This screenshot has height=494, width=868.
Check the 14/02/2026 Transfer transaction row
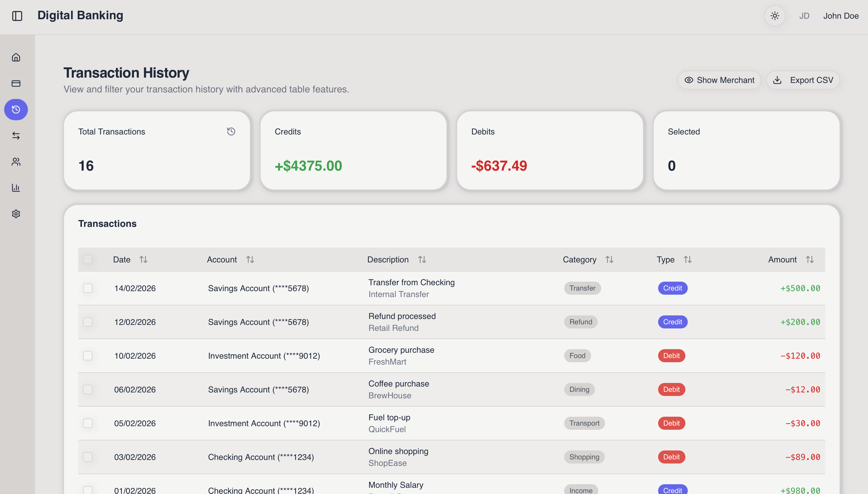(88, 288)
